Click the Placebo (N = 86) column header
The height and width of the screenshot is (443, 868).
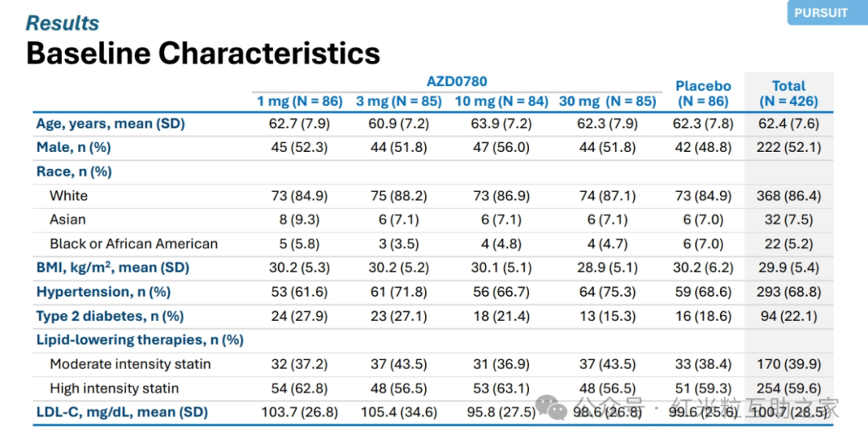pyautogui.click(x=702, y=93)
